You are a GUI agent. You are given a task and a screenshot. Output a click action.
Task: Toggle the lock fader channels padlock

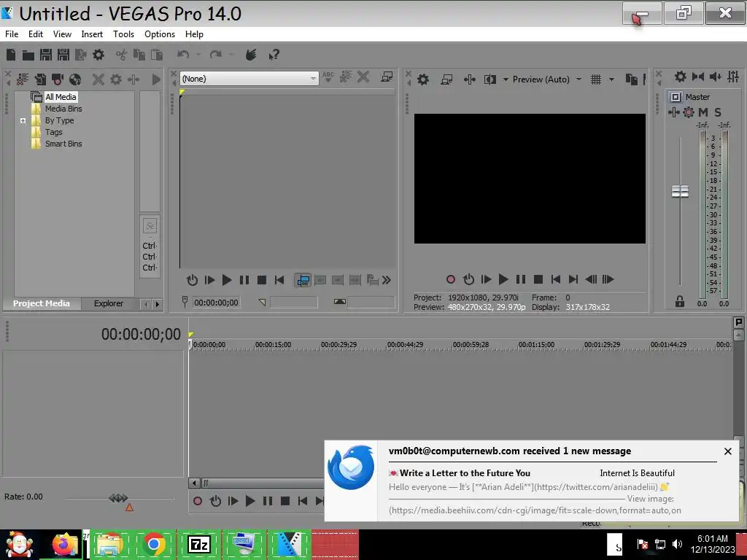coord(680,301)
